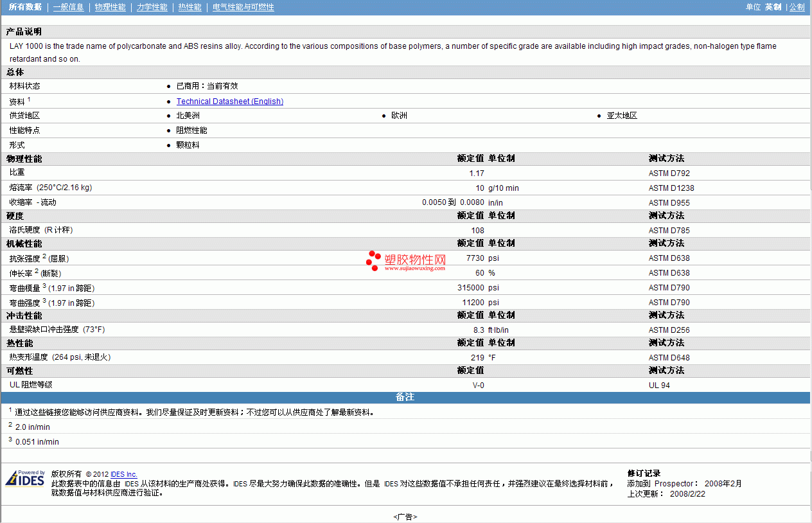Click the 8.3 impact strength value

click(x=479, y=330)
